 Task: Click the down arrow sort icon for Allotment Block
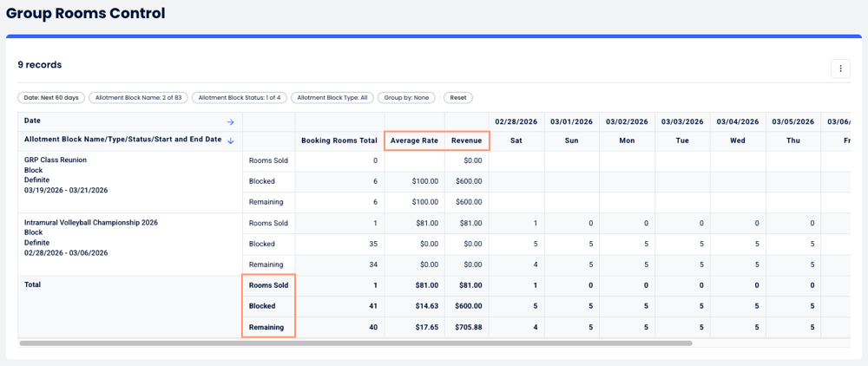[230, 141]
